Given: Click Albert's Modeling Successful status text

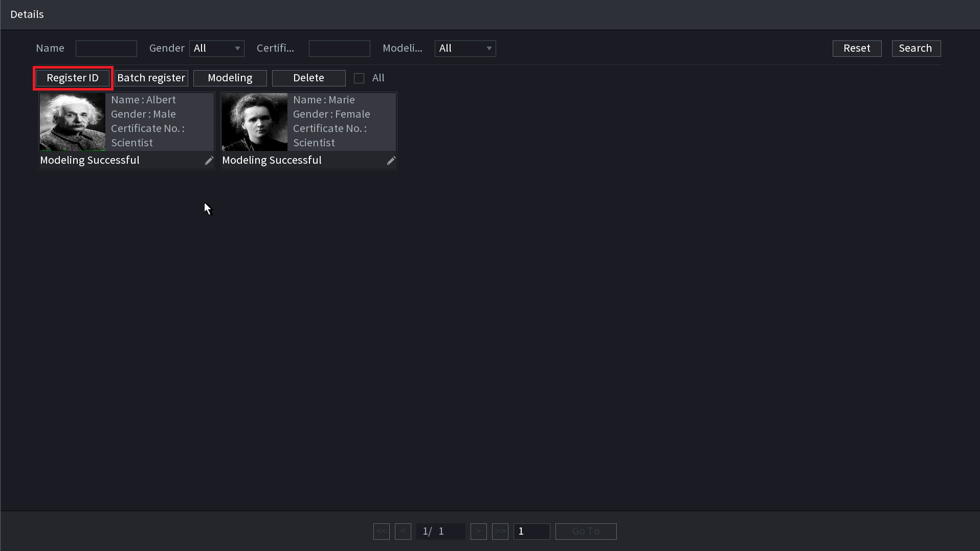Looking at the screenshot, I should [90, 161].
